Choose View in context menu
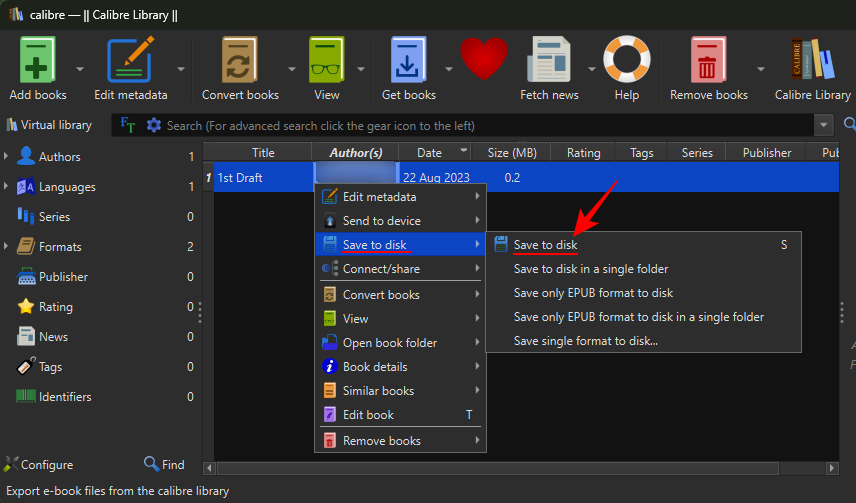 pyautogui.click(x=401, y=319)
